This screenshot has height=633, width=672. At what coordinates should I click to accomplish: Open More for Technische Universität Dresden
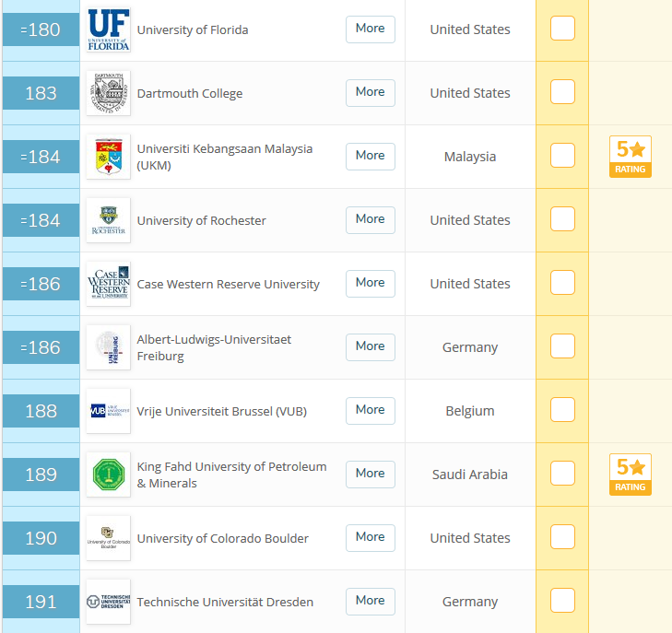pyautogui.click(x=370, y=601)
